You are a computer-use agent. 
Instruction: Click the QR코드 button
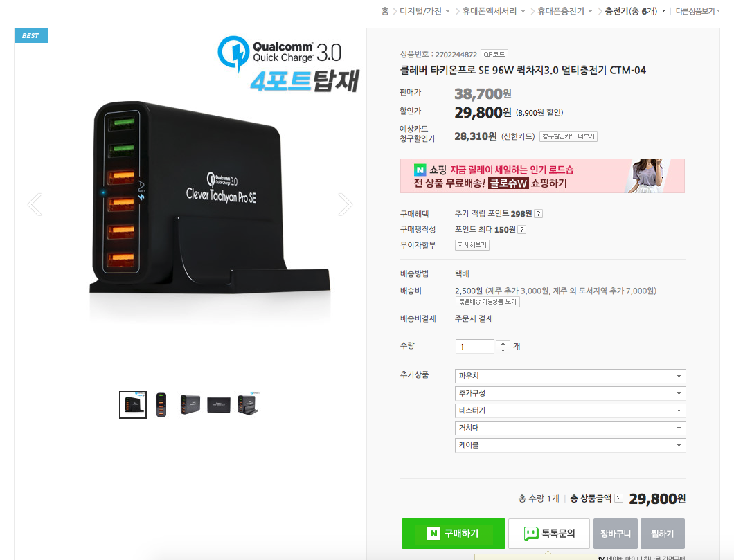(494, 55)
